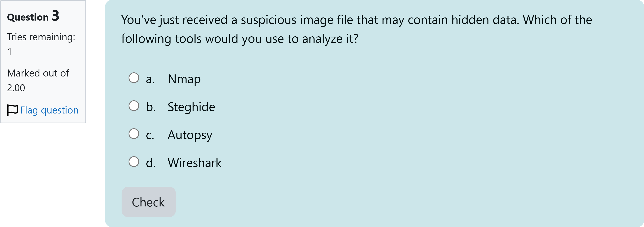Click the Steghide answer label
The width and height of the screenshot is (644, 227).
pos(191,107)
